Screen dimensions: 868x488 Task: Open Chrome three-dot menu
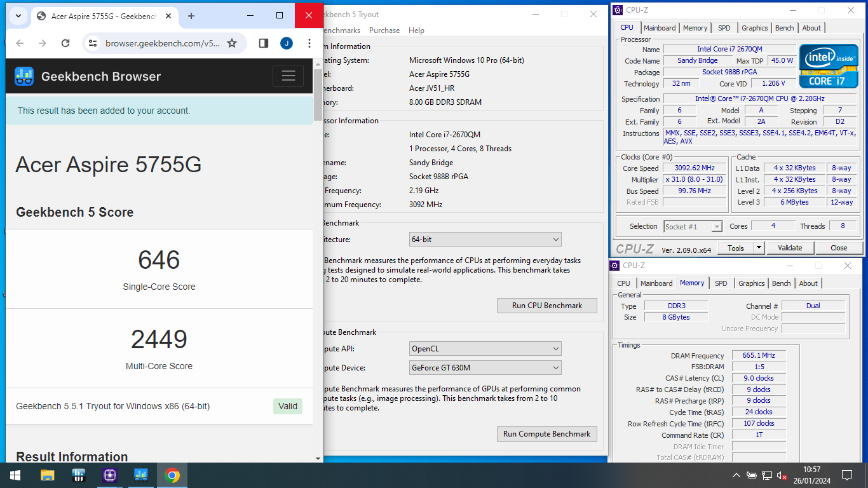[x=309, y=43]
